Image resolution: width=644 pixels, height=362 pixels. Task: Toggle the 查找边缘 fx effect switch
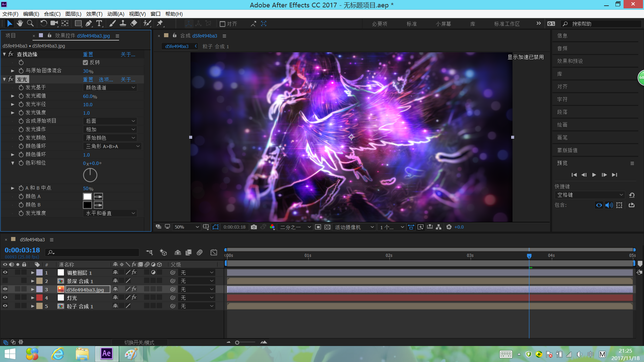(11, 54)
